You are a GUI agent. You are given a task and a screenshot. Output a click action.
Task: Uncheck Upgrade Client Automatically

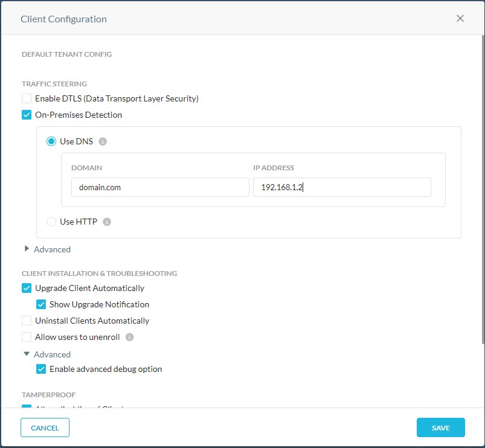click(x=26, y=288)
